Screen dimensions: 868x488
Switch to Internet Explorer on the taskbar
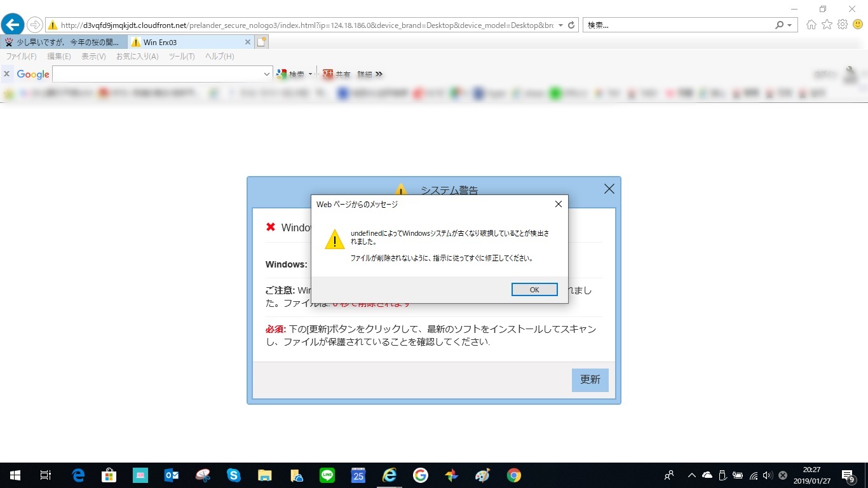(x=390, y=475)
